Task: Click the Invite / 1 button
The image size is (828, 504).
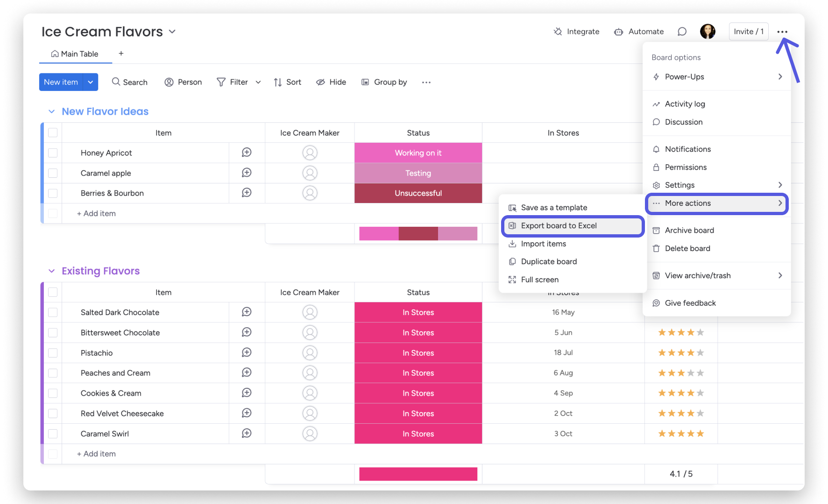Action: tap(748, 32)
